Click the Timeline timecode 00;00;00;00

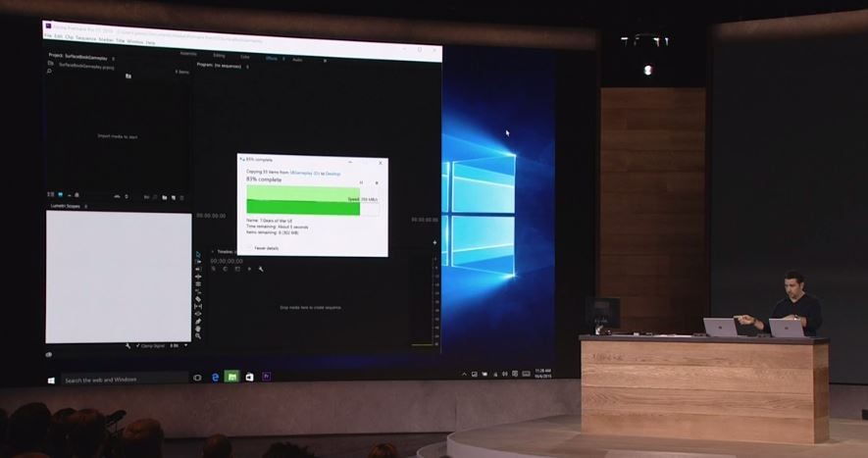(226, 260)
